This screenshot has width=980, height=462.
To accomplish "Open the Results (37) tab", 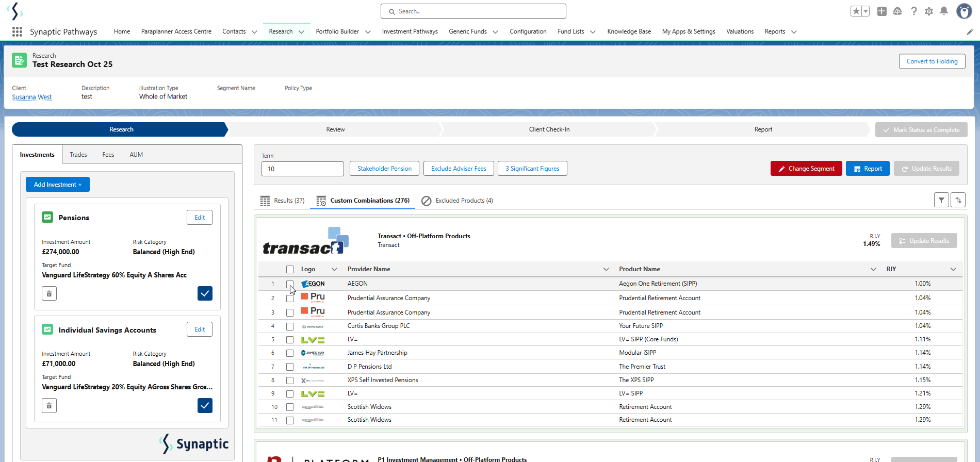I will tap(282, 201).
